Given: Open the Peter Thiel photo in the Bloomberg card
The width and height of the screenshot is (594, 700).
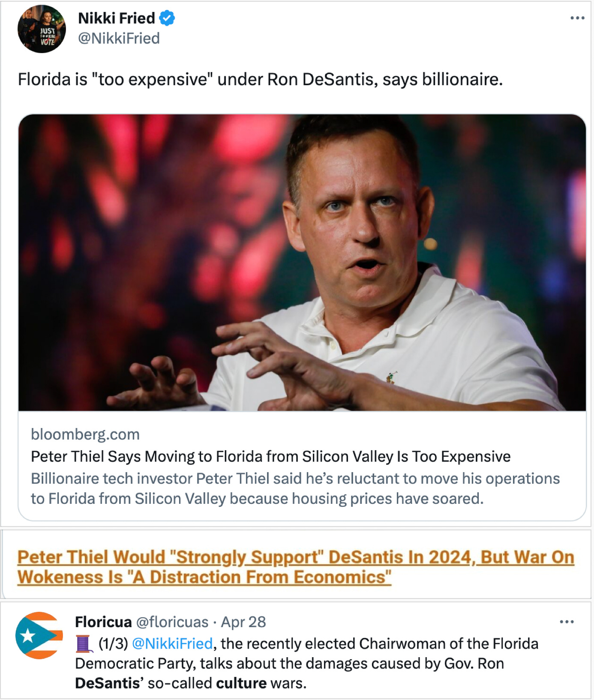Looking at the screenshot, I should [302, 262].
